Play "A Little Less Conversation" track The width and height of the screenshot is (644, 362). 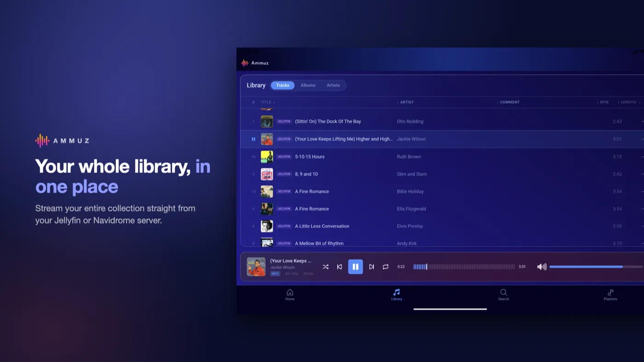pos(322,226)
